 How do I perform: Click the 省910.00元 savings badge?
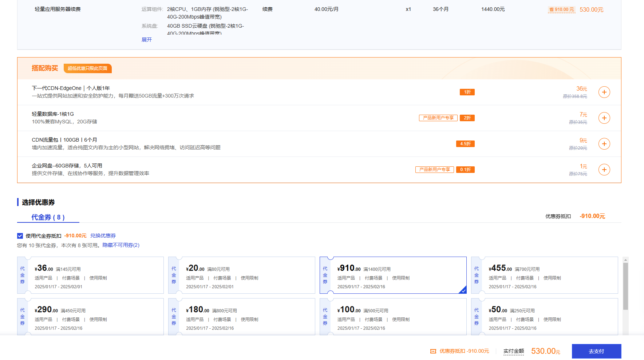click(x=561, y=9)
